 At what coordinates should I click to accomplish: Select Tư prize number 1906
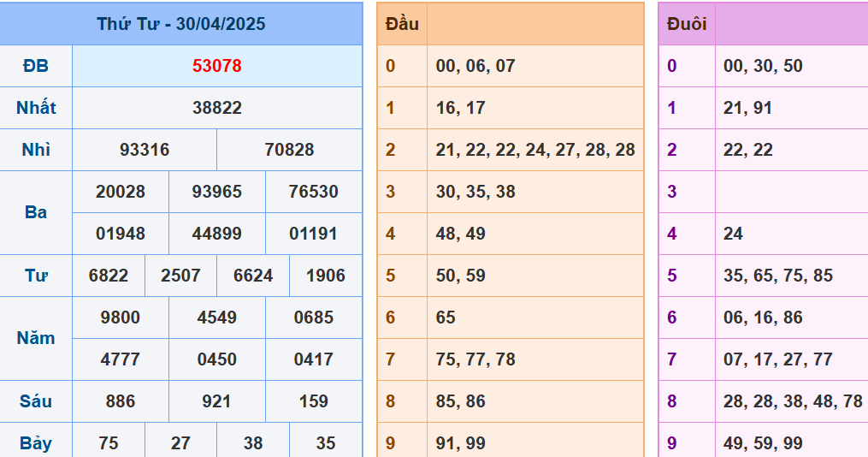pyautogui.click(x=326, y=276)
